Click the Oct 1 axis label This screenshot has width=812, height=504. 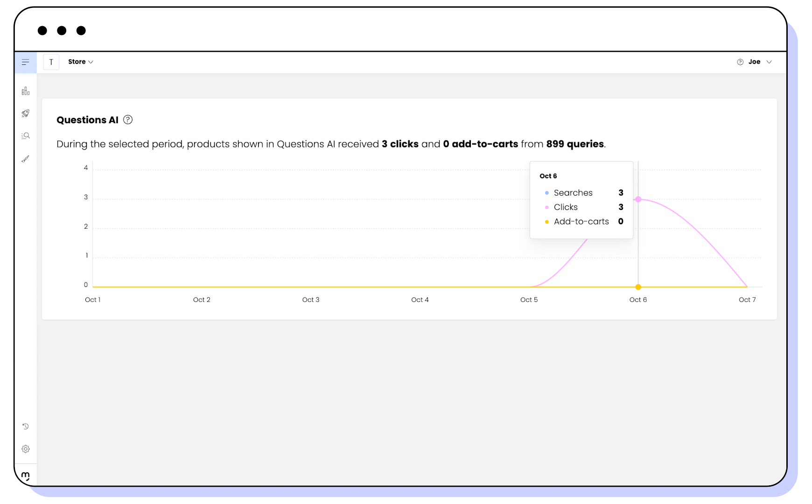tap(93, 300)
